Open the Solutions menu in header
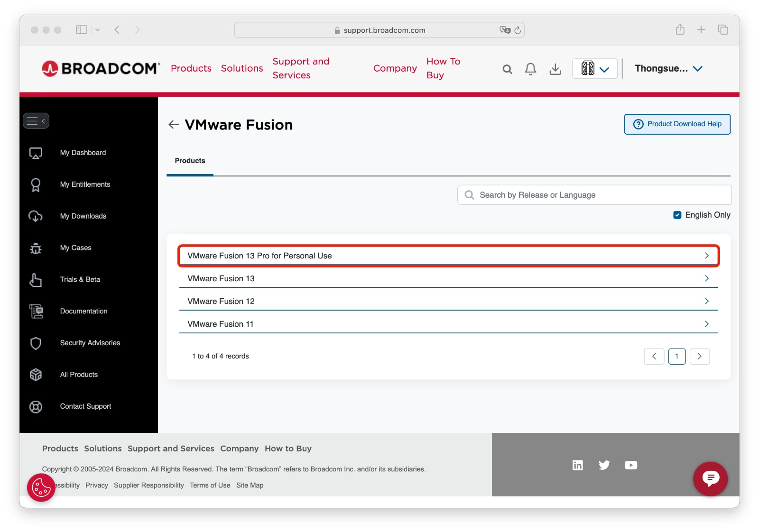The height and width of the screenshot is (532, 759). [x=242, y=68]
